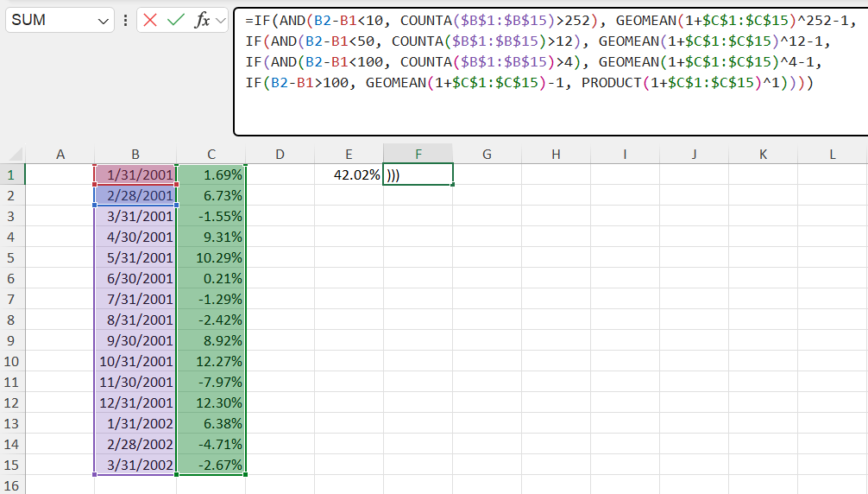Collapse the formula bar using the chevron
The image size is (868, 494).
[220, 20]
